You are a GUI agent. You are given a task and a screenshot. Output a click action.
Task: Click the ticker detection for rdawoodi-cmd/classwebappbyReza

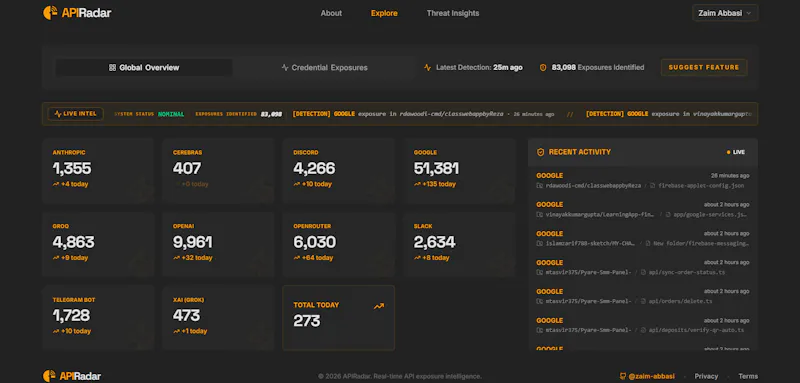[x=423, y=114]
